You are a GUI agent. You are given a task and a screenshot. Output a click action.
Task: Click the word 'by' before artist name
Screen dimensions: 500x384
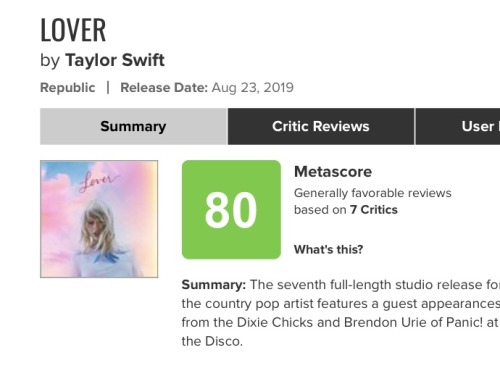point(50,61)
